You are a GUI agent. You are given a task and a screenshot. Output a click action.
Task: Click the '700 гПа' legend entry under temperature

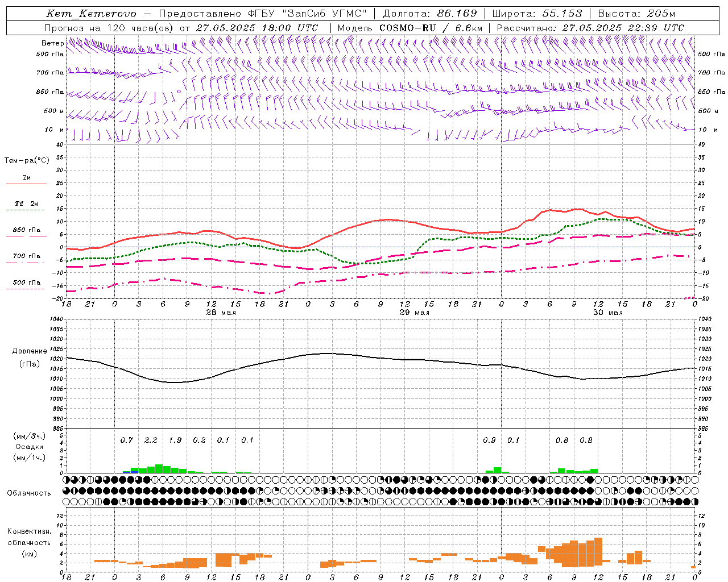26,256
